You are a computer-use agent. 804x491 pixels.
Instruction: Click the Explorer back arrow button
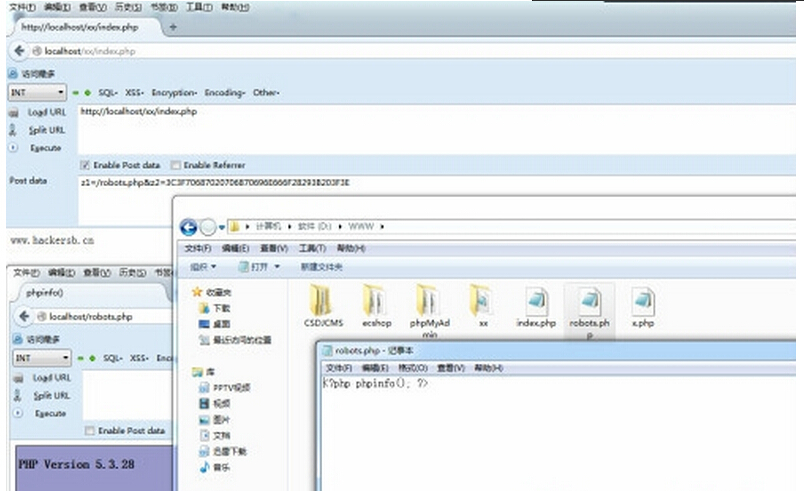(188, 227)
